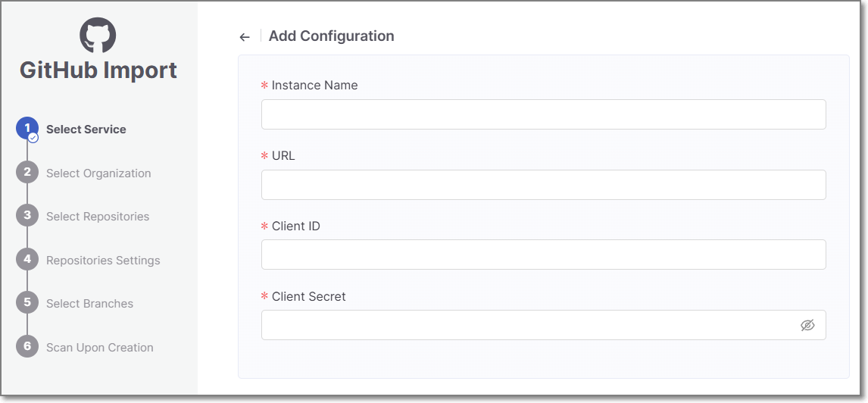Click inside the Client Secret field
The width and height of the screenshot is (868, 403).
coord(526,325)
